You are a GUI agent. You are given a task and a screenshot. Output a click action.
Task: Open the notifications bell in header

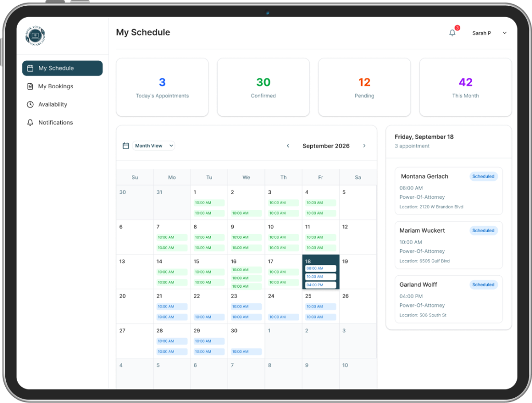click(453, 33)
